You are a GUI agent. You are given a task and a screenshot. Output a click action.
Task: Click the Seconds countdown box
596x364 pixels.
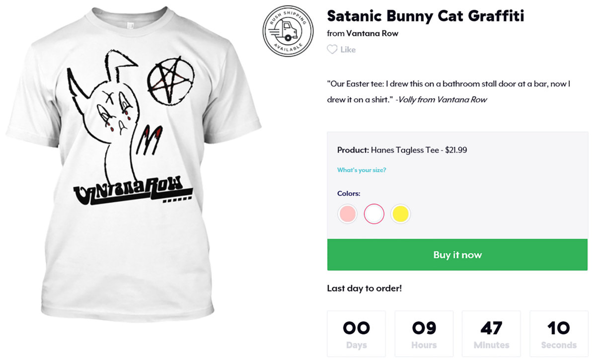coord(559,333)
